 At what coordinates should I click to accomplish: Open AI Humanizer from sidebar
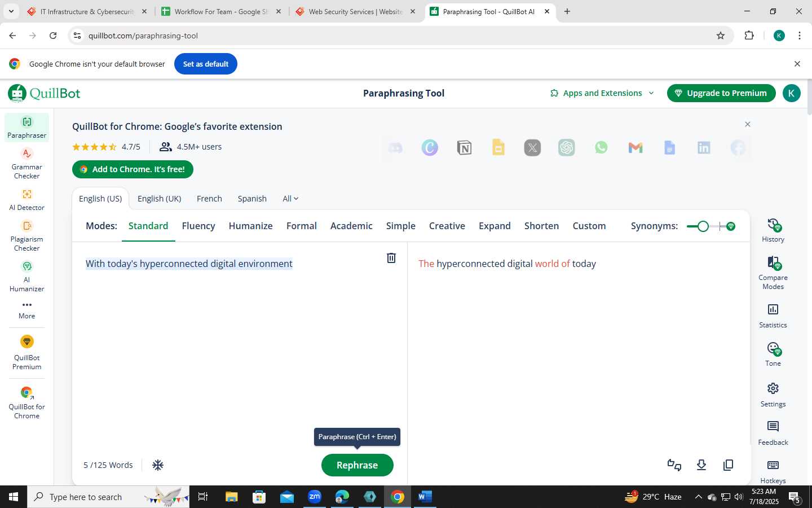point(27,277)
